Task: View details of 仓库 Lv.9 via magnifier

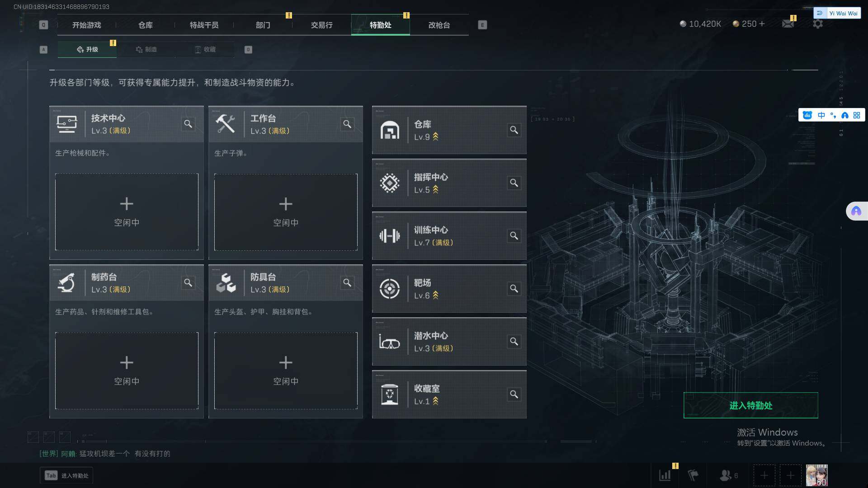Action: pos(514,130)
